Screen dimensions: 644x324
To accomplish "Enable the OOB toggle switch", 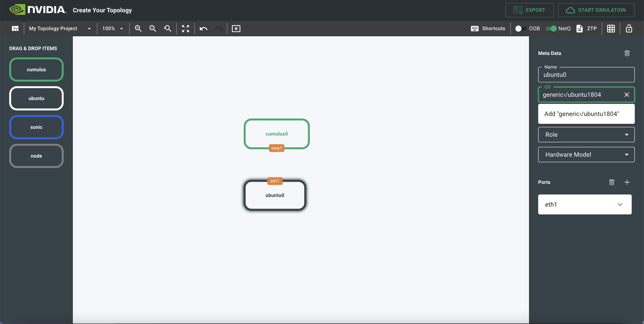I will click(521, 29).
